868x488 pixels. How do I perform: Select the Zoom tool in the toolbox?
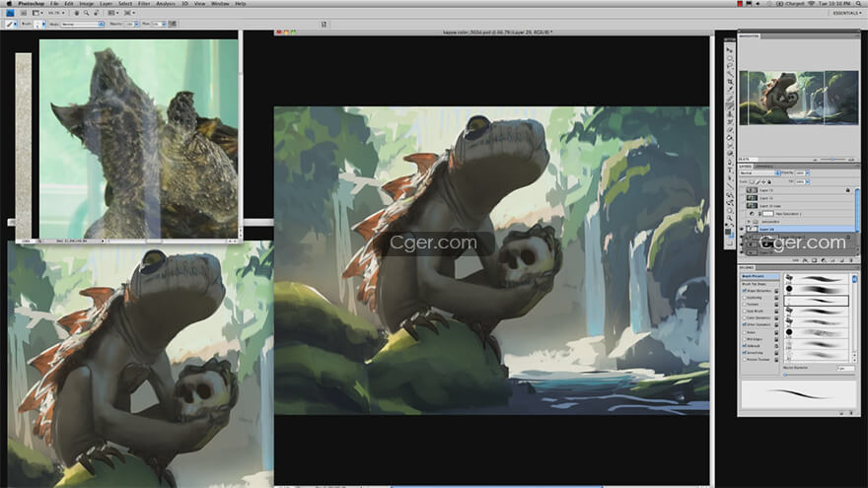coord(730,219)
